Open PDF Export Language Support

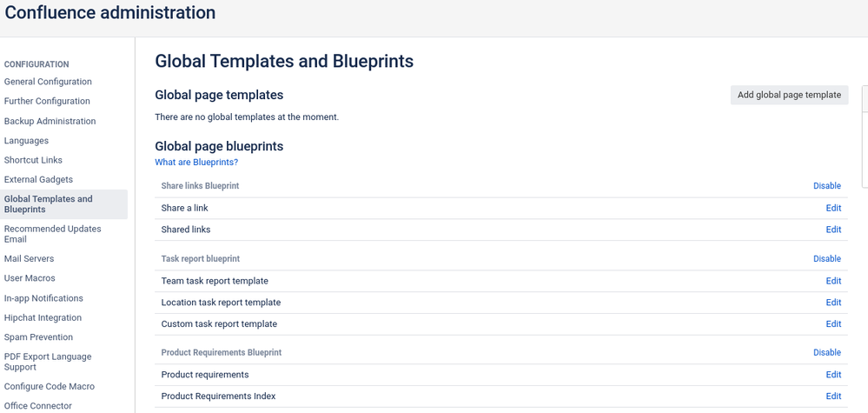click(x=48, y=362)
